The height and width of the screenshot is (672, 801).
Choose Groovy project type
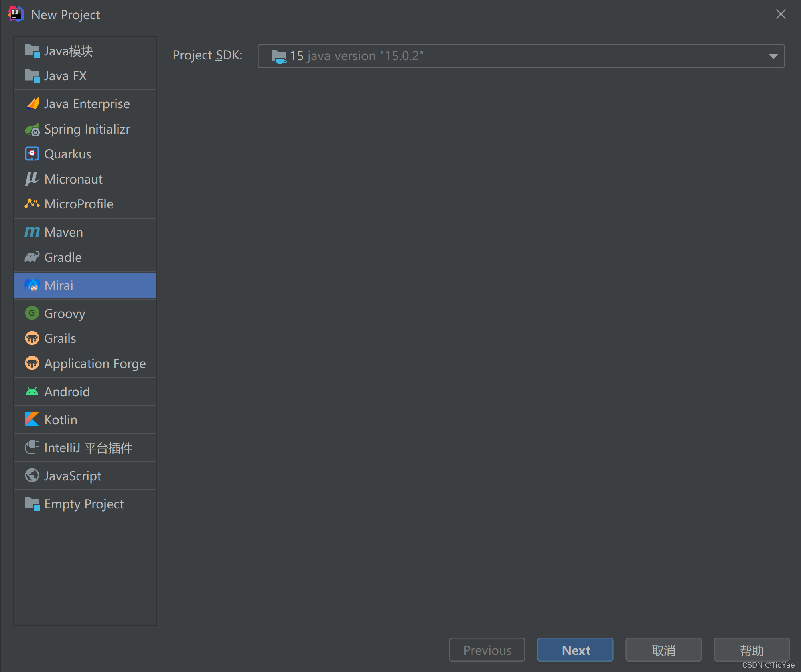[x=85, y=313]
